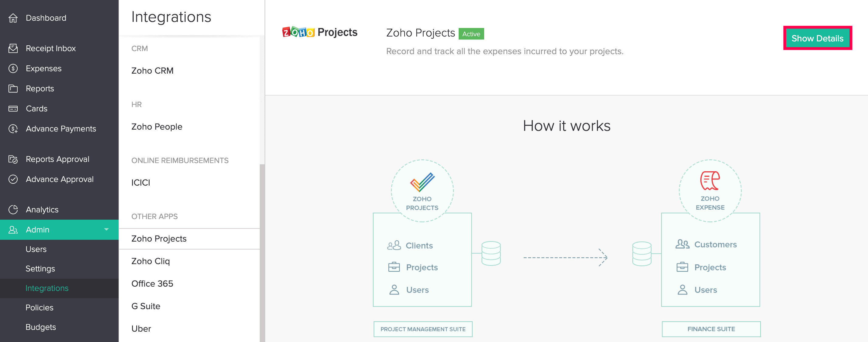The image size is (868, 342).
Task: Go to Policies under Admin
Action: [x=40, y=307]
